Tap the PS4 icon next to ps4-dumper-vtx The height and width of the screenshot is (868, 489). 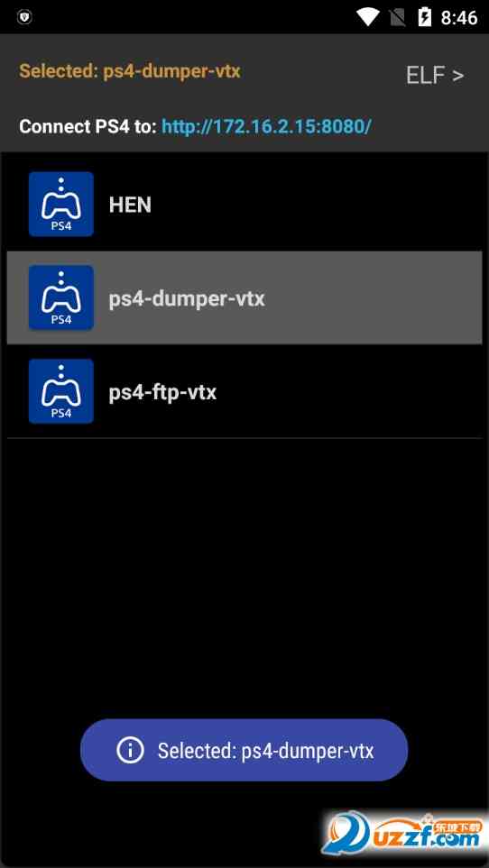point(61,297)
